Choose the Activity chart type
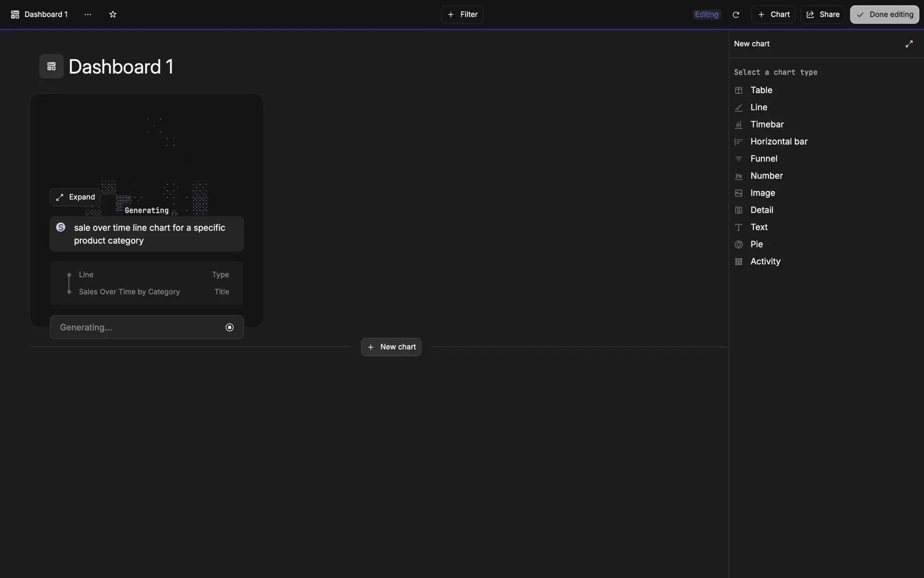The height and width of the screenshot is (578, 924). pos(765,262)
